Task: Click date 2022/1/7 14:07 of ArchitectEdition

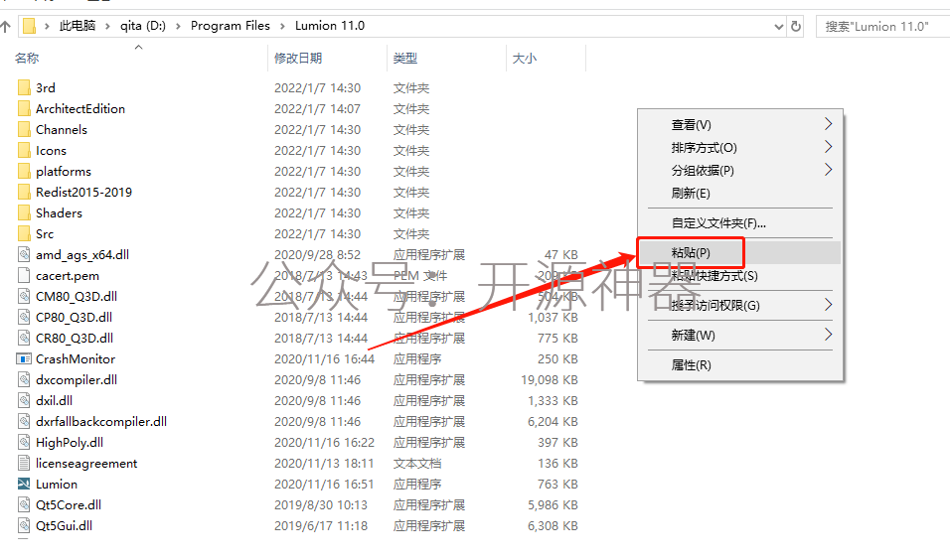Action: (317, 109)
